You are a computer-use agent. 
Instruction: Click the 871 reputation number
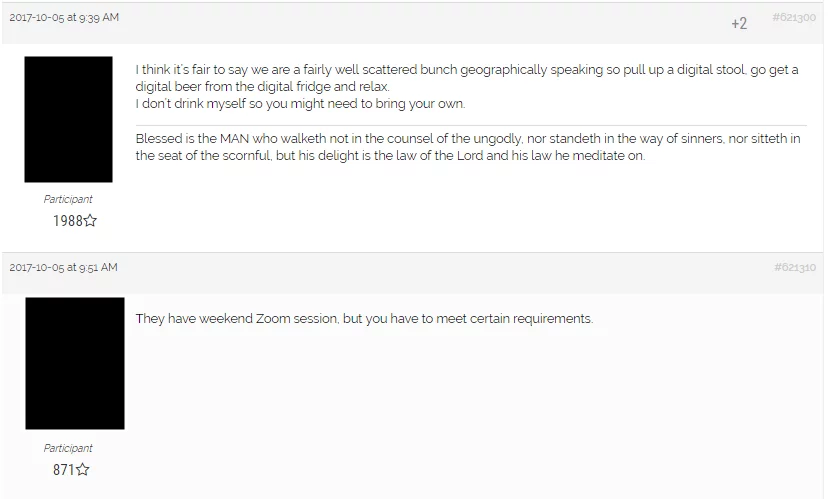click(63, 469)
